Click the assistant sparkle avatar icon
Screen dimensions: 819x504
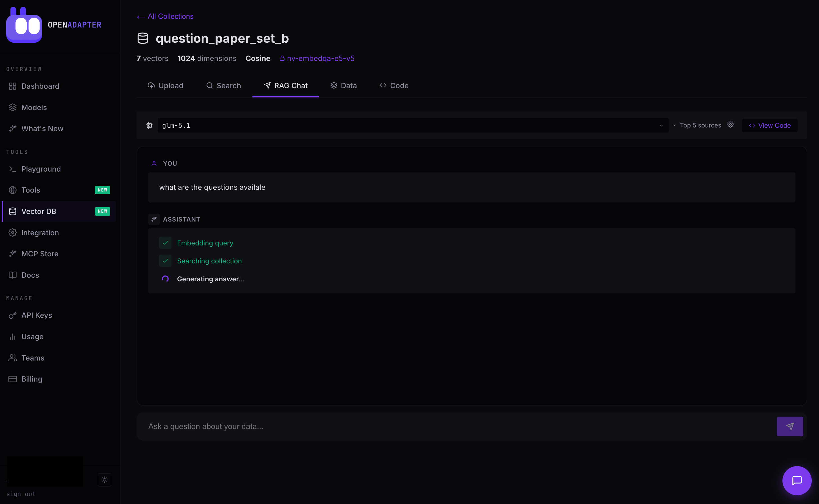click(x=154, y=219)
